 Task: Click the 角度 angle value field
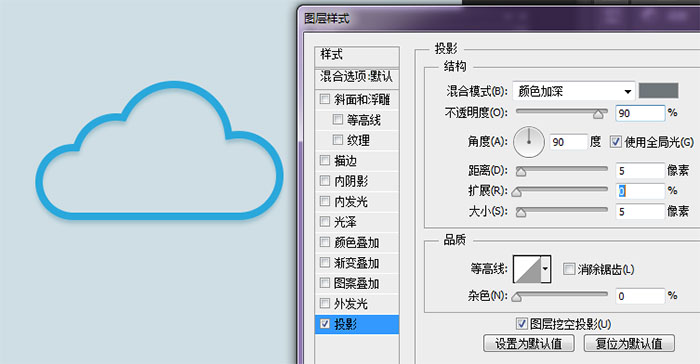pos(568,142)
